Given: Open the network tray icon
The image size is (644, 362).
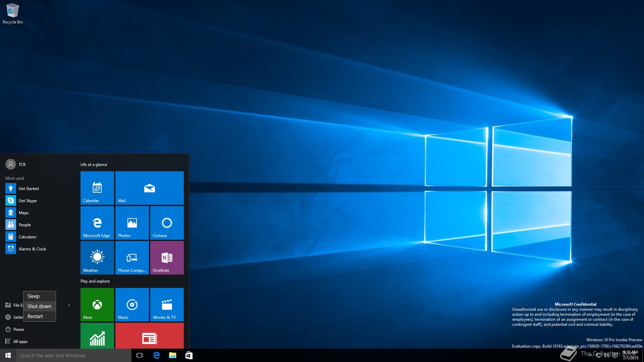Looking at the screenshot, I should pyautogui.click(x=598, y=355).
